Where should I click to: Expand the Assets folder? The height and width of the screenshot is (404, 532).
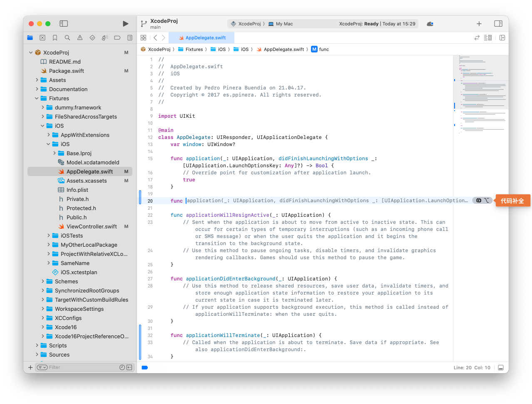37,80
